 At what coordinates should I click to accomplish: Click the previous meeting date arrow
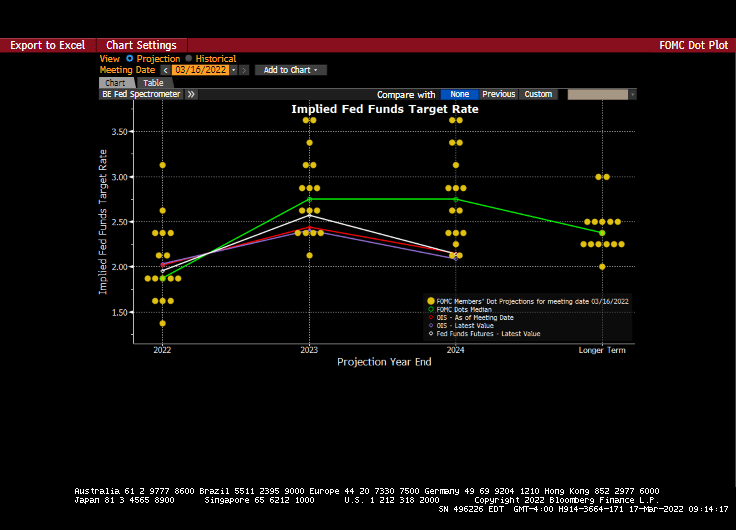[x=165, y=70]
